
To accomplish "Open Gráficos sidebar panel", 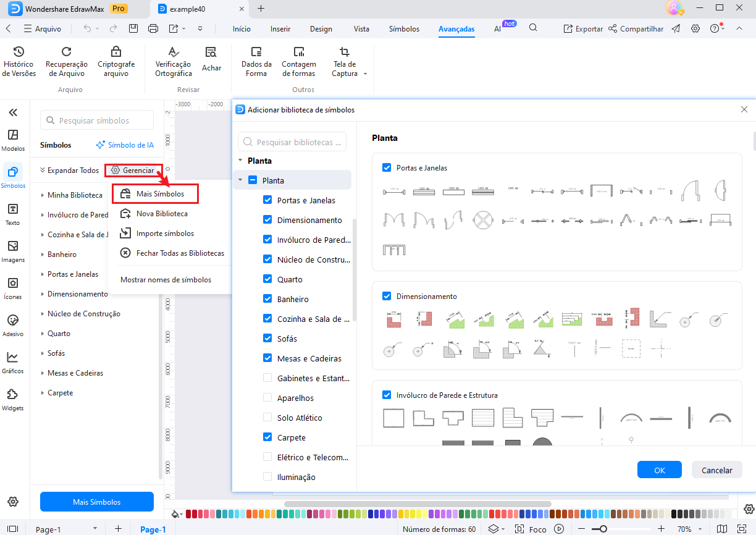I will point(13,363).
